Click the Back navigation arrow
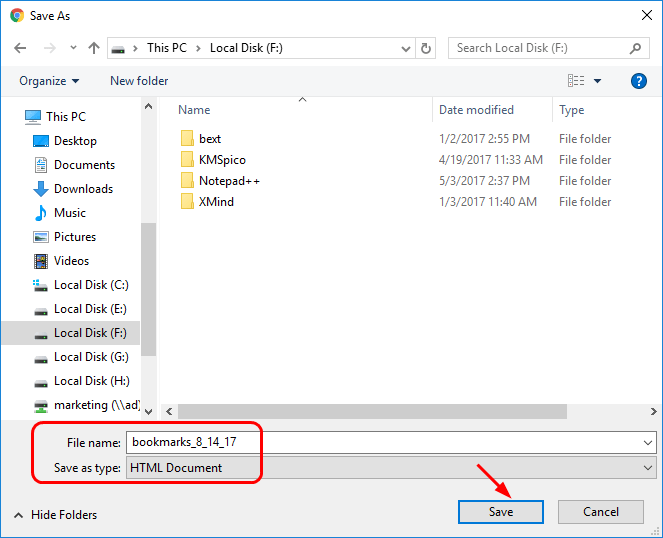This screenshot has height=538, width=663. point(20,48)
